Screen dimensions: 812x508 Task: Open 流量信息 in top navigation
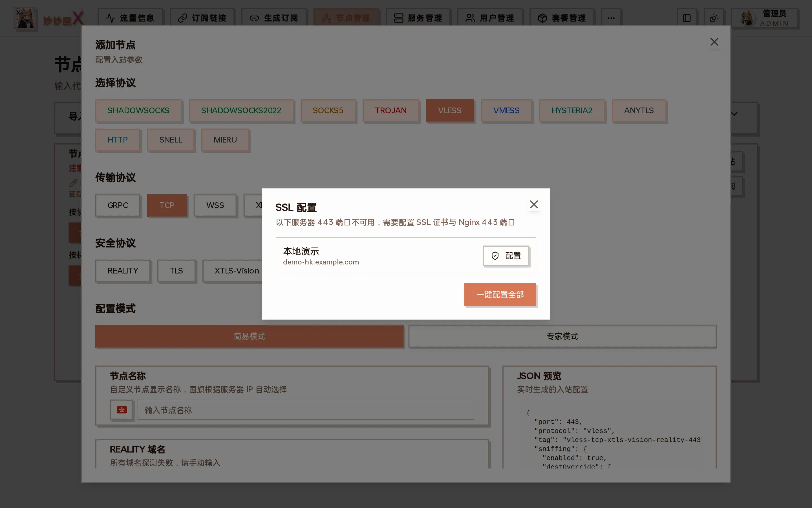click(x=130, y=18)
